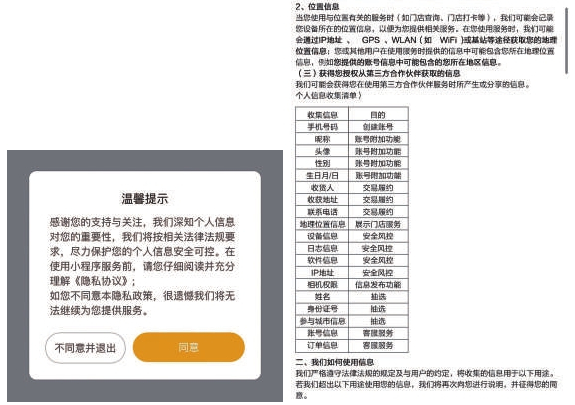Click 安全风控 in the IP地址 row
575x405 pixels.
378,272
